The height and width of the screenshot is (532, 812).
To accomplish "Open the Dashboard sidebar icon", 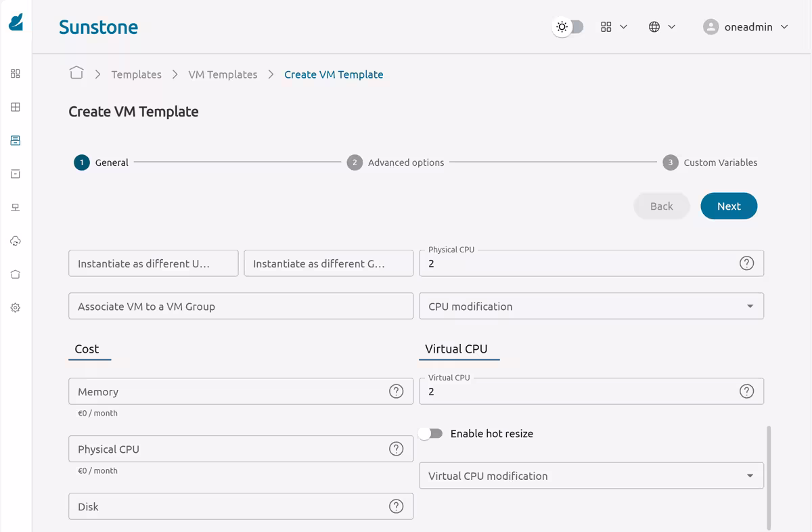I will 16,73.
